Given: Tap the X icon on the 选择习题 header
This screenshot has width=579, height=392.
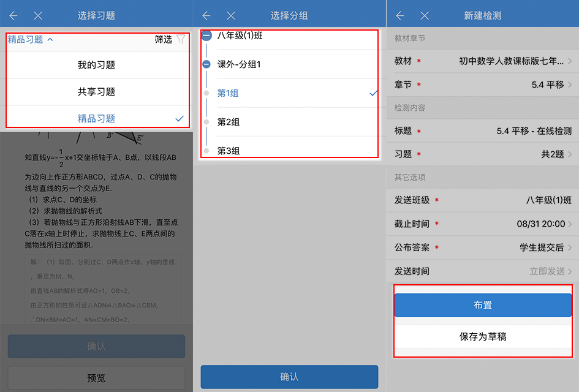Looking at the screenshot, I should 38,14.
